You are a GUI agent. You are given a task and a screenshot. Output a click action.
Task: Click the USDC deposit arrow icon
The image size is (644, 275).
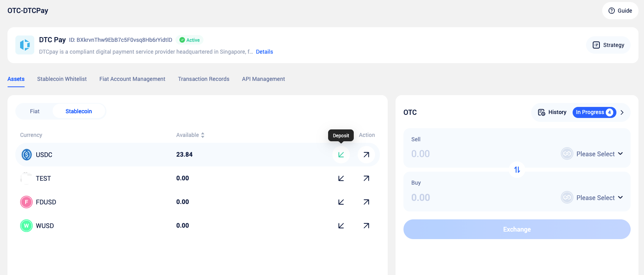341,155
